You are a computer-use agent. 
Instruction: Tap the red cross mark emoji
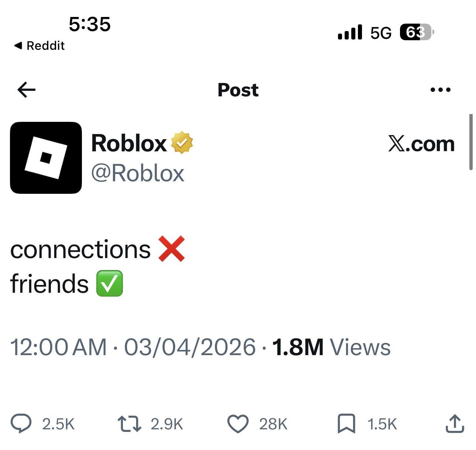[171, 249]
